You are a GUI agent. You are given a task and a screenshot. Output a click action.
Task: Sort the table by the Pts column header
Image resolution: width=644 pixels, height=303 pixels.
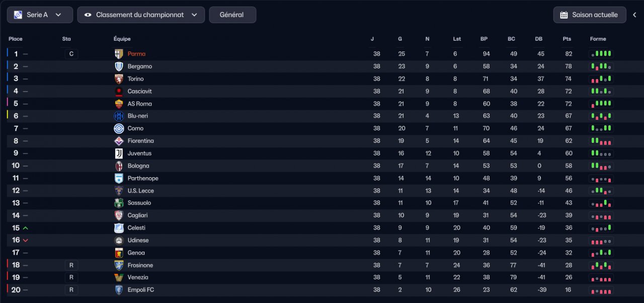click(x=567, y=39)
